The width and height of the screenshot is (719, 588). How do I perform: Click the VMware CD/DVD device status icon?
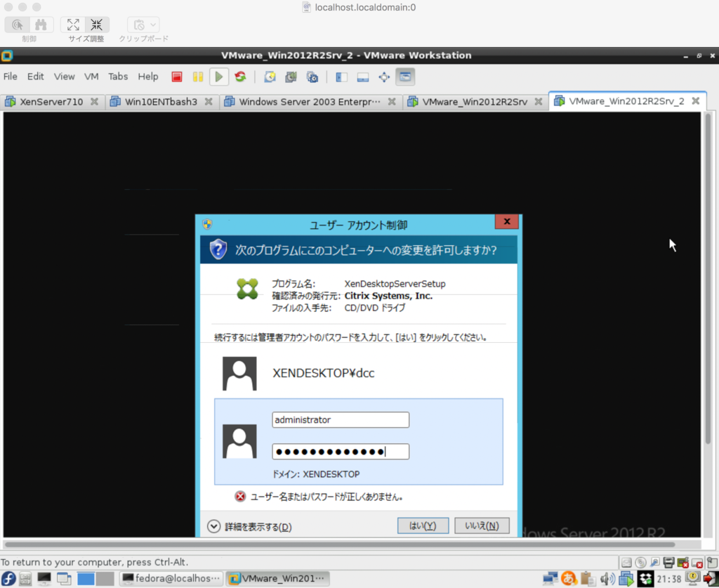coord(640,562)
